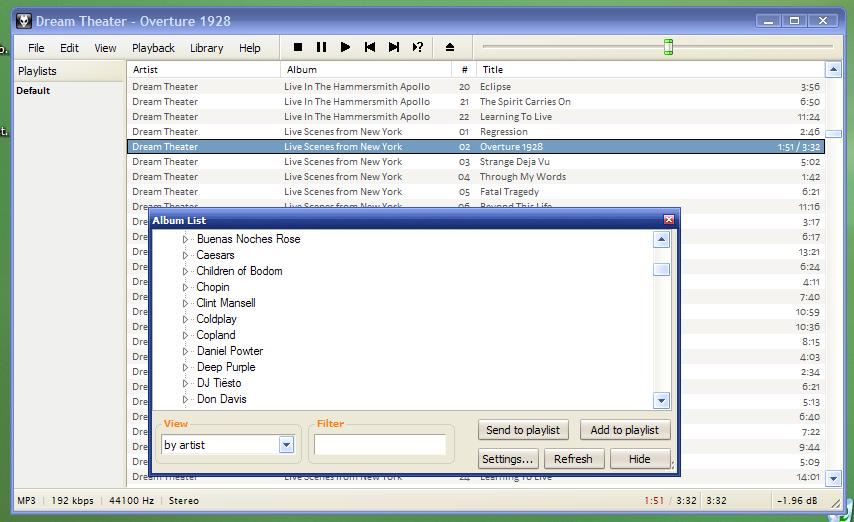Expand Buenas Noches Rose artist node
This screenshot has height=522, width=854.
pyautogui.click(x=185, y=239)
